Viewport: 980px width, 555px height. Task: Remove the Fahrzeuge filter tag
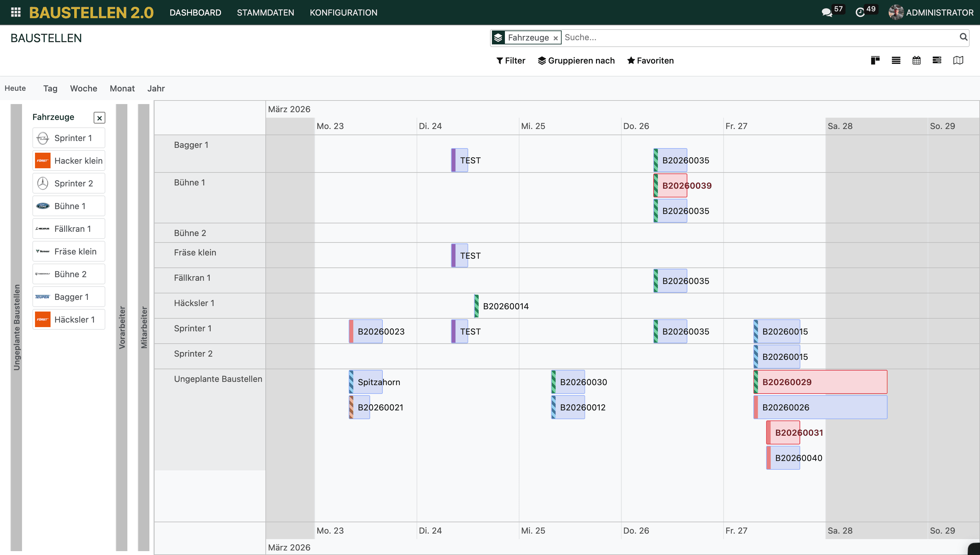coord(555,38)
